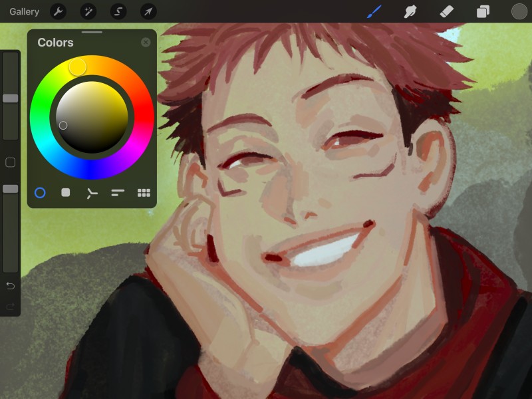The width and height of the screenshot is (532, 399).
Task: Switch to the Harmony color tab
Action: pyautogui.click(x=92, y=193)
